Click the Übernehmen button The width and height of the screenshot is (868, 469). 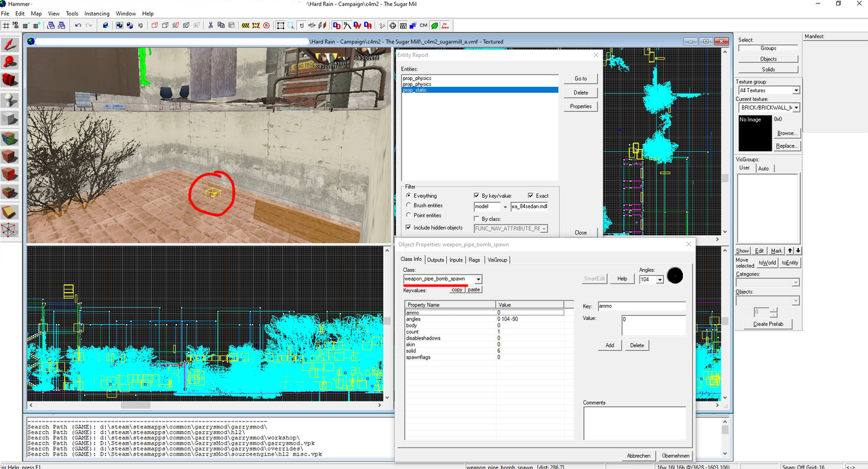675,456
